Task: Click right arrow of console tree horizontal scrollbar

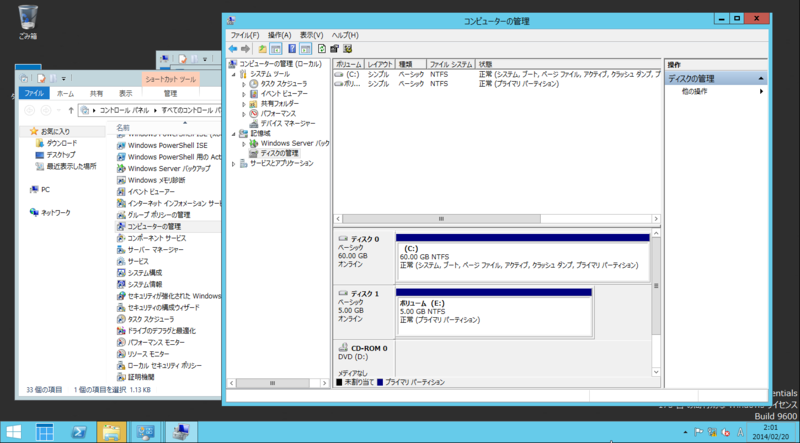Action: coord(324,383)
